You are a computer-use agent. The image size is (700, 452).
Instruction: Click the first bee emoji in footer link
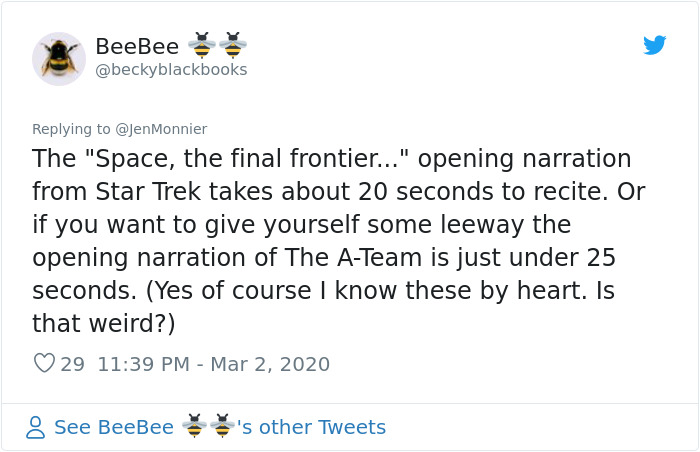click(194, 426)
